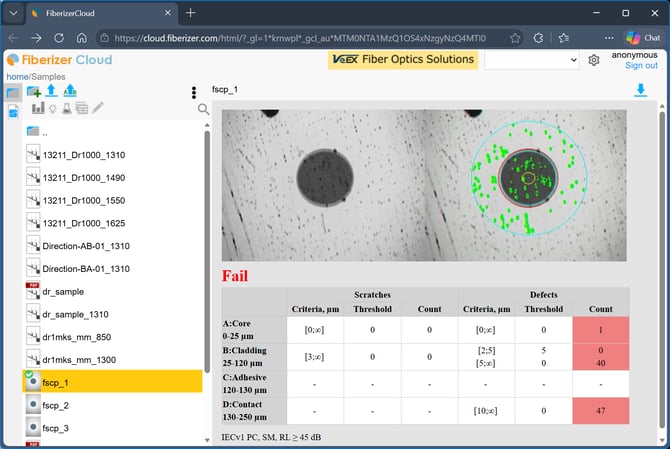This screenshot has width=670, height=449.
Task: Open the Favorites list icon
Action: tap(564, 38)
